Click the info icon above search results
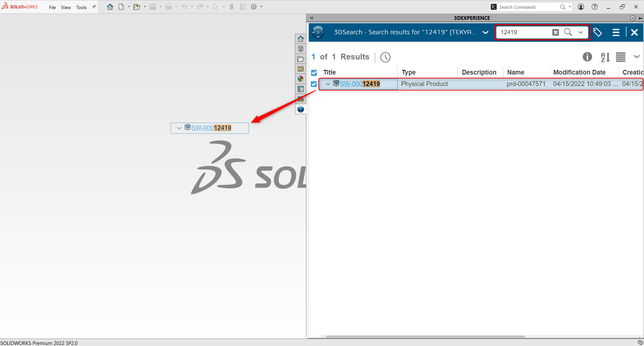Viewport: 644px width, 346px height. click(587, 57)
